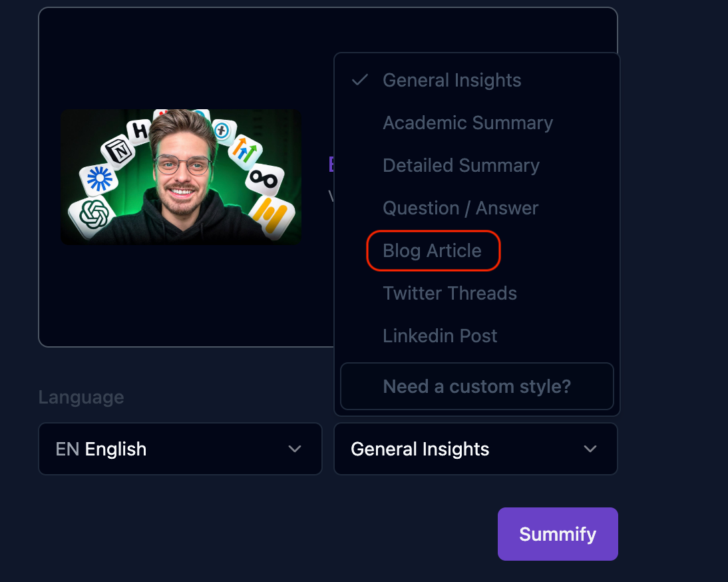The height and width of the screenshot is (582, 728).
Task: Click the purple Summify button
Action: [558, 533]
